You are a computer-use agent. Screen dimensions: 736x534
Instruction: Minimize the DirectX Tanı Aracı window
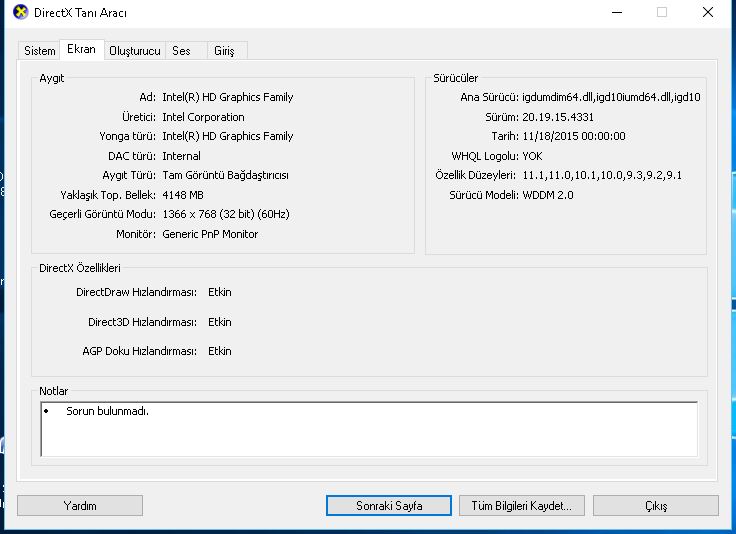click(x=617, y=12)
